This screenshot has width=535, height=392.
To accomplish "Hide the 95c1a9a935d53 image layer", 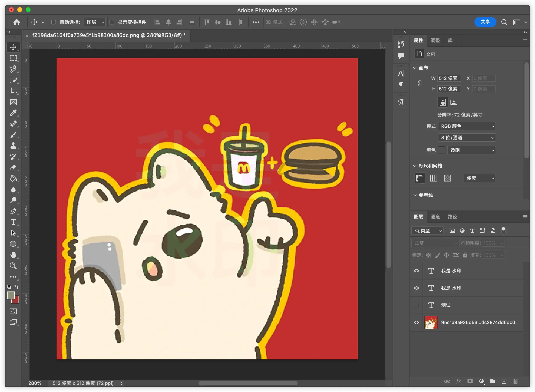I will (x=416, y=322).
